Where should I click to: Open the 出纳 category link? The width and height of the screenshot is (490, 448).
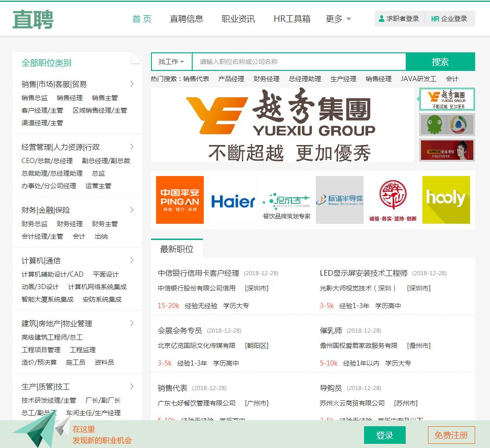tap(101, 236)
